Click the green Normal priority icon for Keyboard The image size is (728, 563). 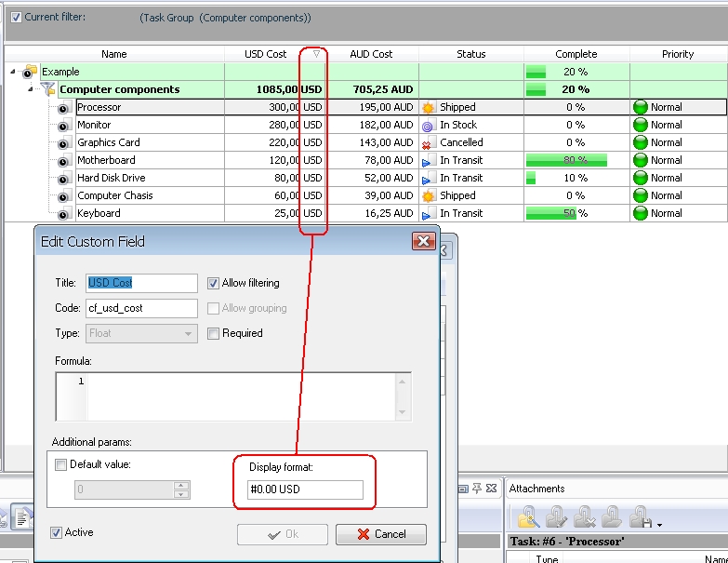coord(640,213)
